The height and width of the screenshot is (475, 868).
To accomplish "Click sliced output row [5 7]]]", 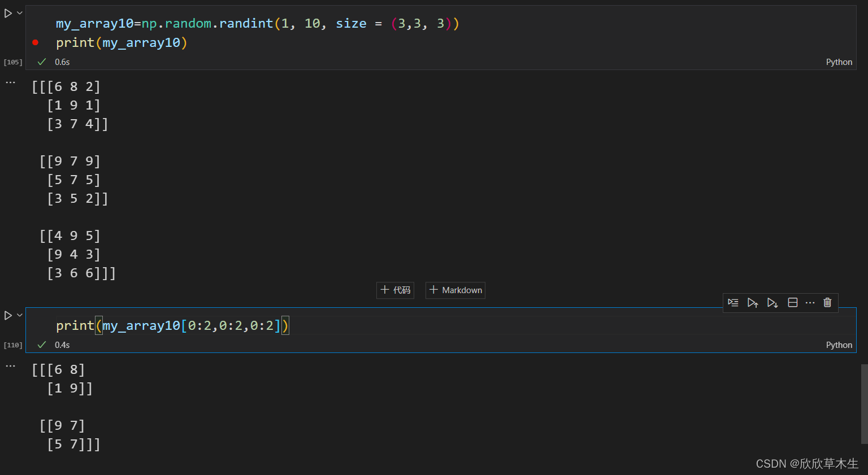I will click(x=74, y=444).
